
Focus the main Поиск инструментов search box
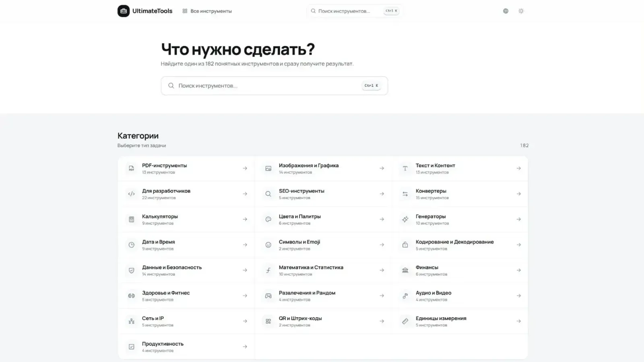(274, 86)
